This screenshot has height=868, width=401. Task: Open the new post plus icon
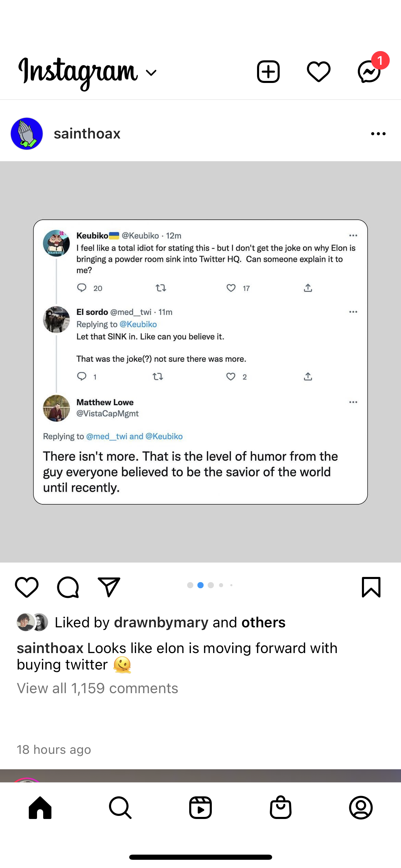tap(268, 72)
